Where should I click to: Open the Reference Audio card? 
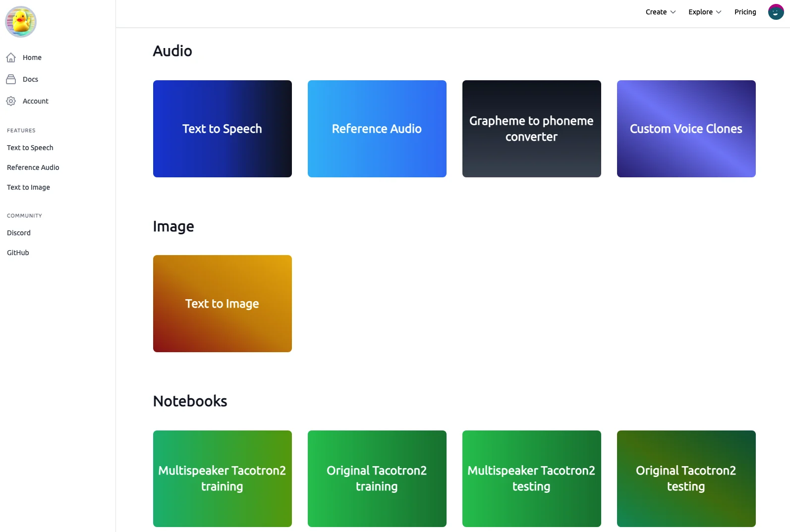pos(377,129)
